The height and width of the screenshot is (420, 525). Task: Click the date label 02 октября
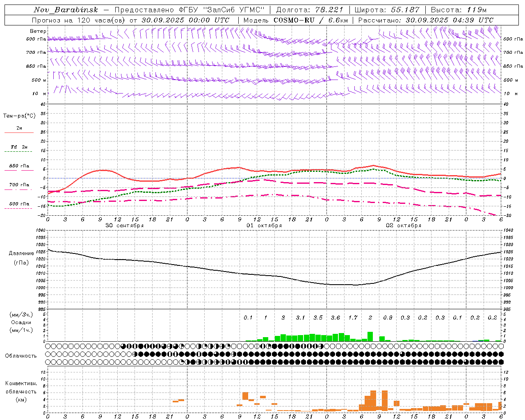click(404, 226)
